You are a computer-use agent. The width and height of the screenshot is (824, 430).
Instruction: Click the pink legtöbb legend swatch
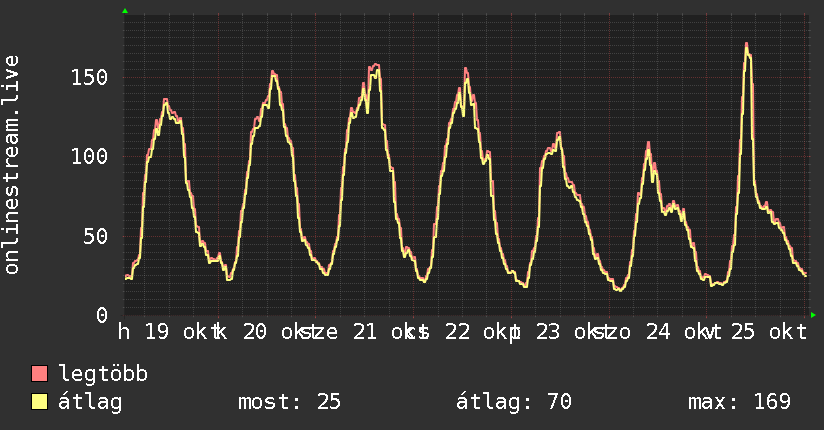[39, 373]
